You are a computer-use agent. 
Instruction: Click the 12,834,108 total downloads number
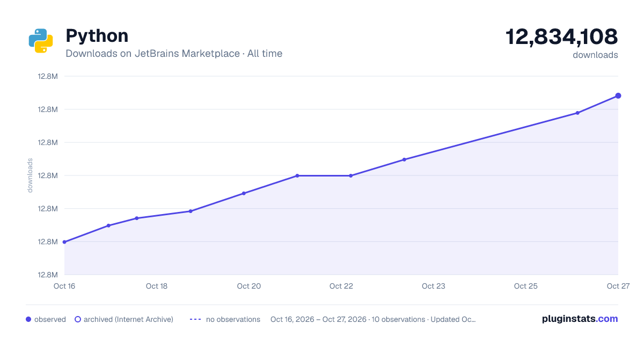562,37
